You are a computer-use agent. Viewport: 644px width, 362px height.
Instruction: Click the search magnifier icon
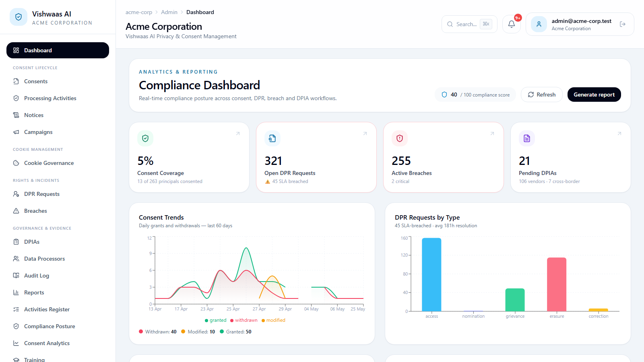point(450,24)
